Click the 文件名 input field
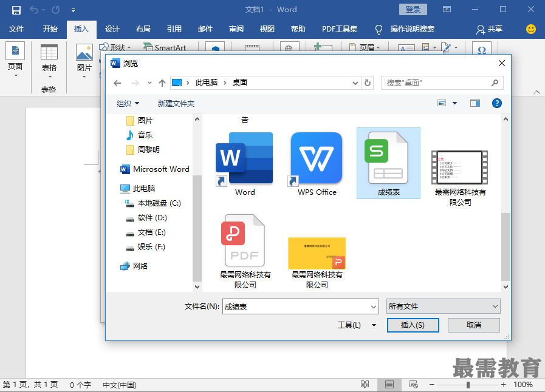 [300, 306]
